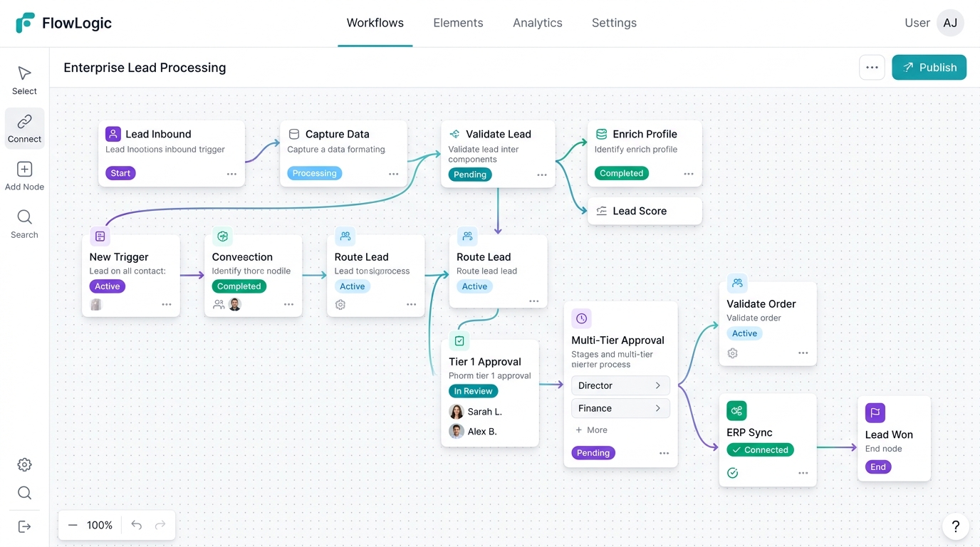Screen dimensions: 980x547
Task: Click the Add Node sidebar tool
Action: coord(24,176)
